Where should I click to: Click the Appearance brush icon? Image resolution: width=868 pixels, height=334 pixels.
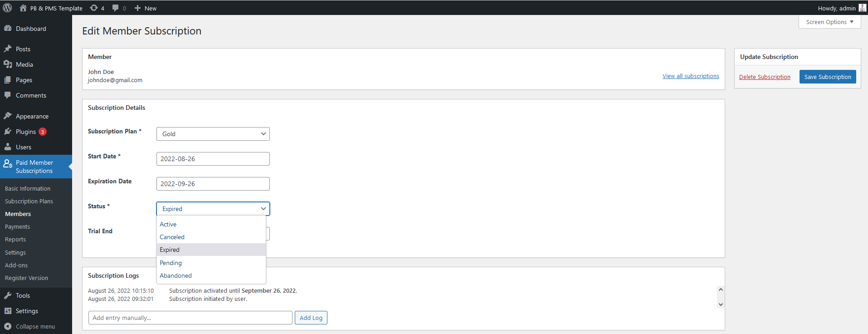tap(8, 116)
